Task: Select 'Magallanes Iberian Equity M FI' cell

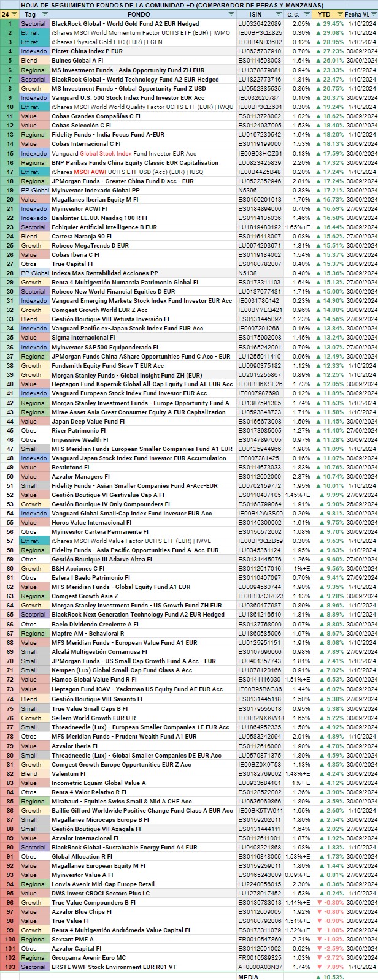Action: 142,199
